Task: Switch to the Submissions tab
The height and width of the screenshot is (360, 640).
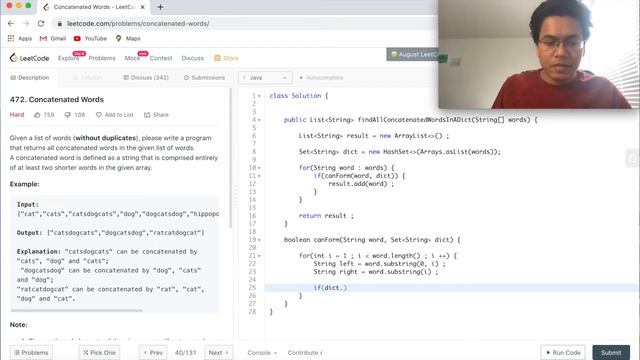Action: (x=204, y=78)
